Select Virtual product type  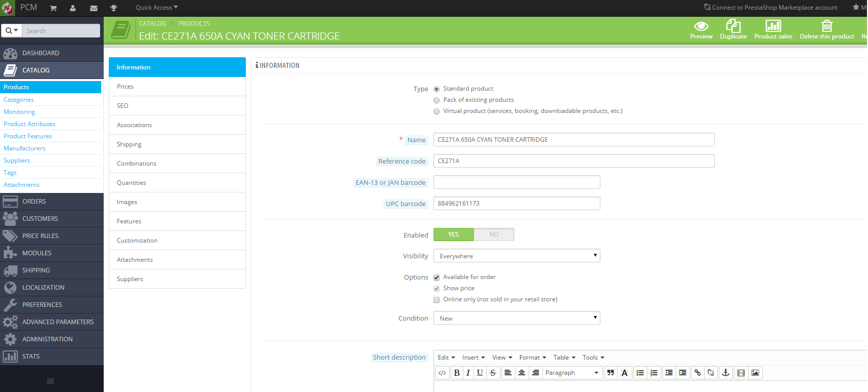coord(437,111)
